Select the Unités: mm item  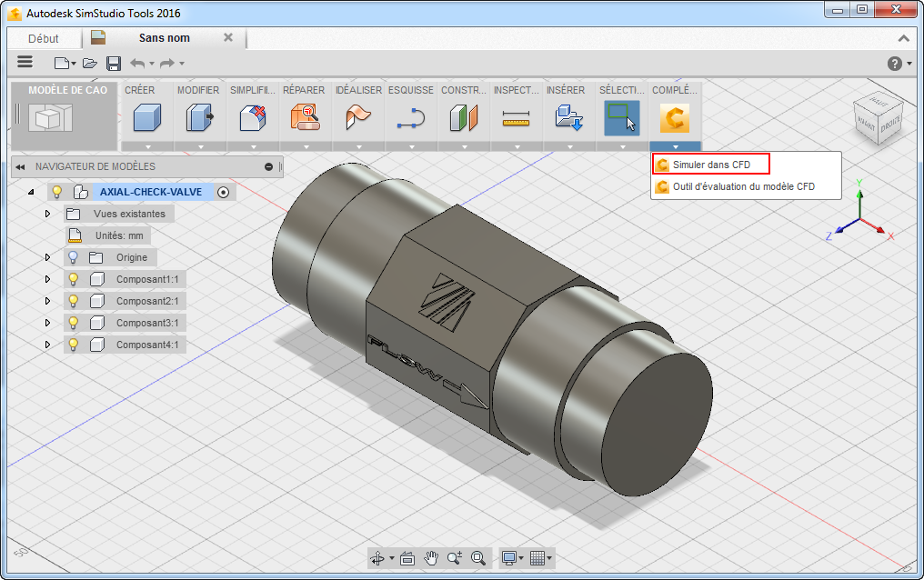point(119,235)
